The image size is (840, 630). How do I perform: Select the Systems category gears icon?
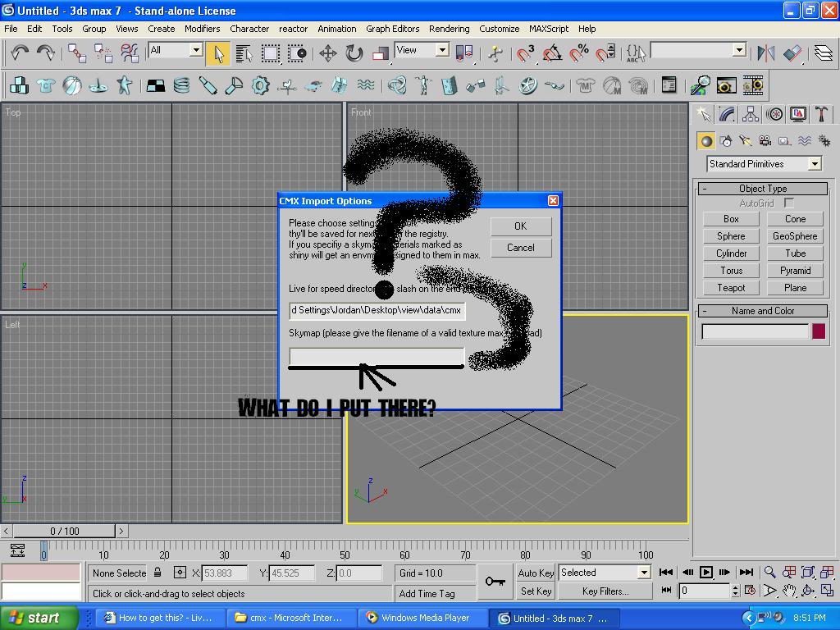pyautogui.click(x=824, y=141)
